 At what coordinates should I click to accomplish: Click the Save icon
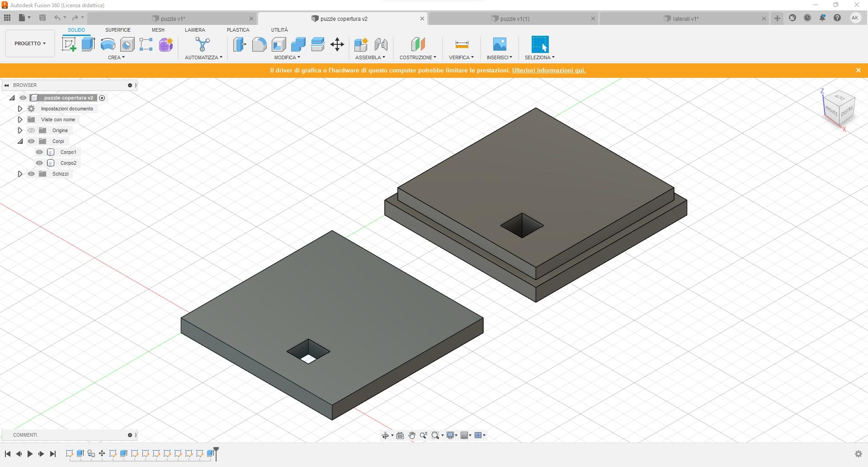[x=42, y=18]
